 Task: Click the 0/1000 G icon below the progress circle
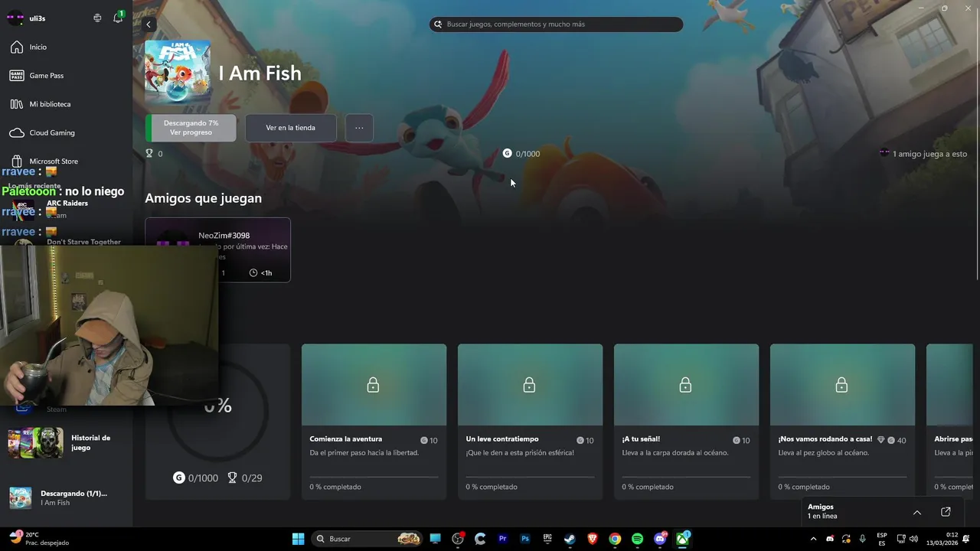coord(179,478)
